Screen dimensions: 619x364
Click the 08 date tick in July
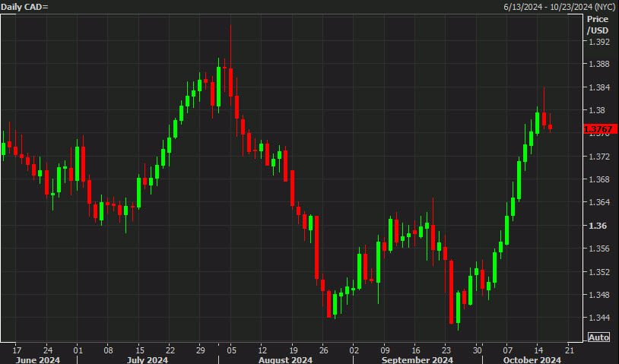(x=109, y=350)
